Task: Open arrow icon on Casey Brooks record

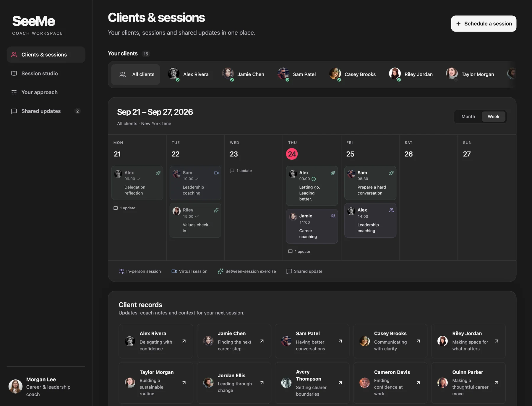Action: tap(418, 341)
